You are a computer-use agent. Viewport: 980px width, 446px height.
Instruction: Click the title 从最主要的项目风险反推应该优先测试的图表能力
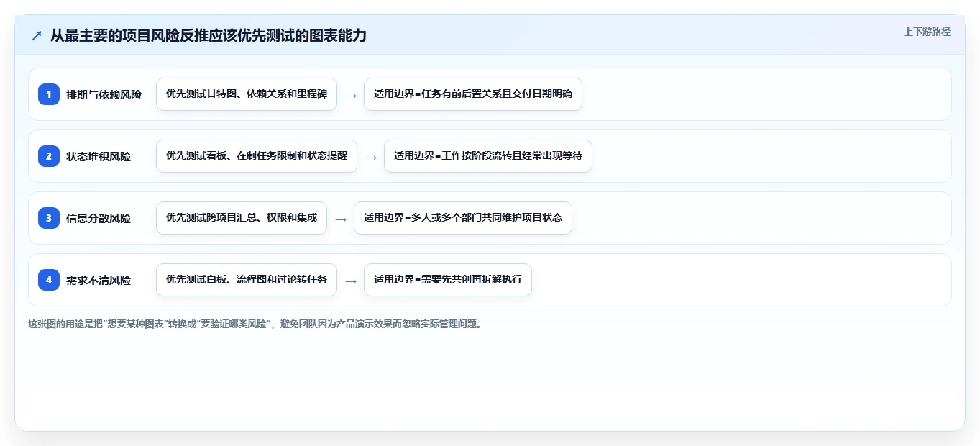point(209,35)
